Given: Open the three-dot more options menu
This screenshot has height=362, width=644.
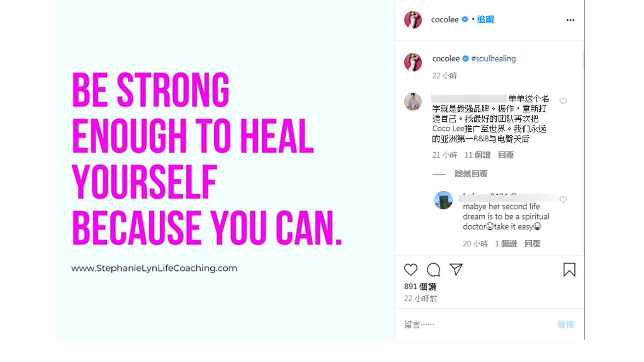Looking at the screenshot, I should (x=570, y=20).
